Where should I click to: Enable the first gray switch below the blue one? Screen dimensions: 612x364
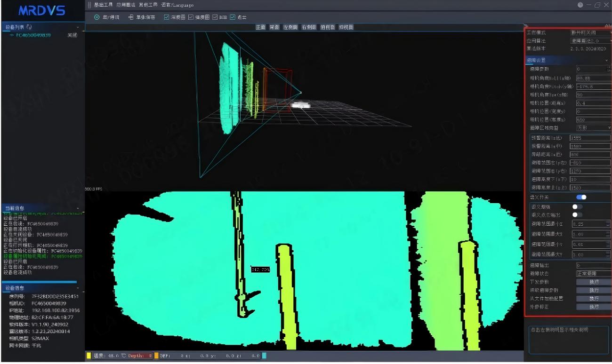point(577,206)
